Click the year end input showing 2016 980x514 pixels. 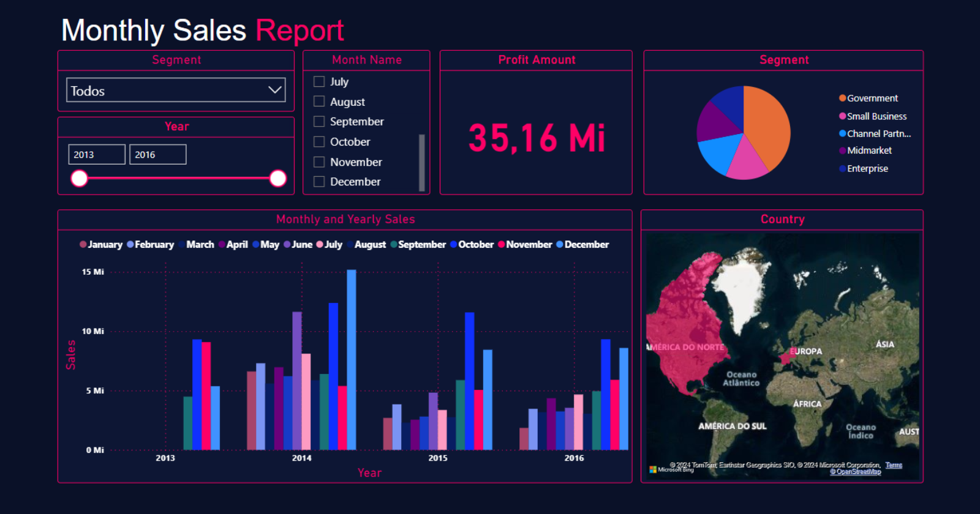157,155
